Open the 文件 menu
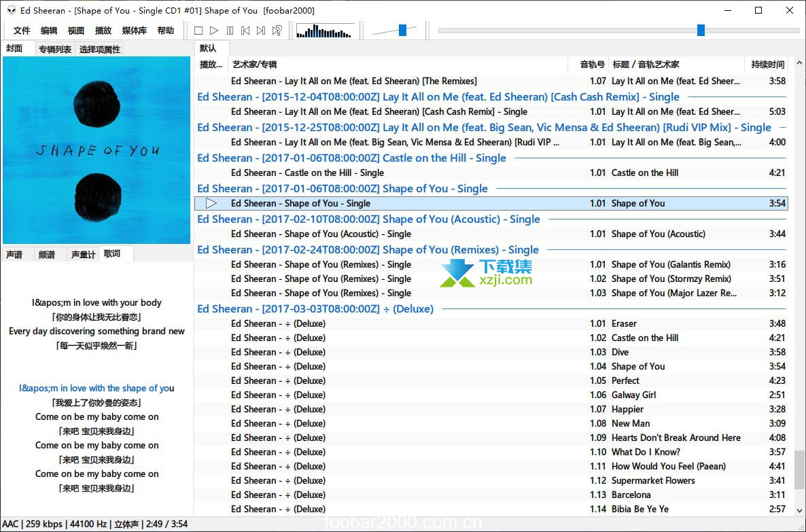The height and width of the screenshot is (532, 806). click(x=22, y=31)
